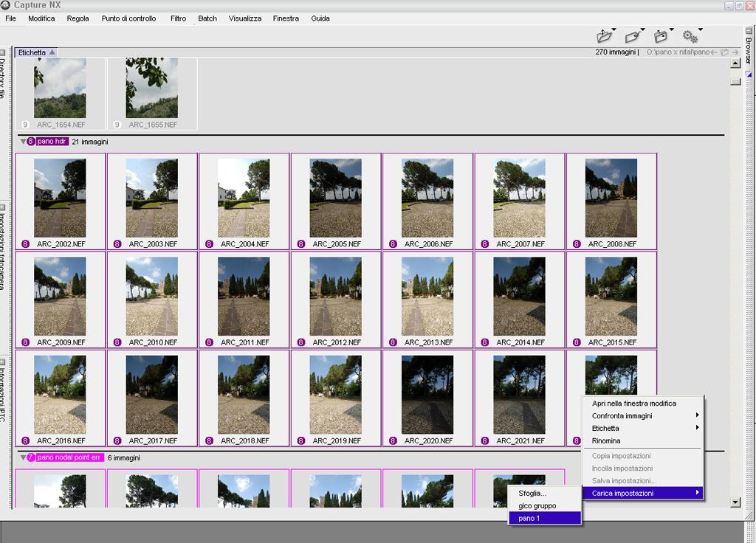756x543 pixels.
Task: Go back with the left arrow by the path
Action: pos(714,52)
